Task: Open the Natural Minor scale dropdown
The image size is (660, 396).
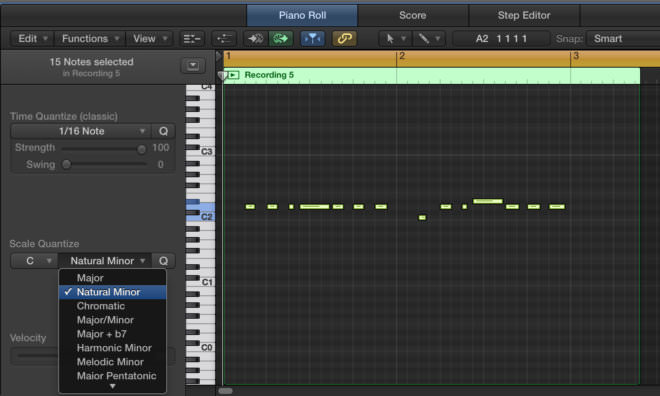Action: pyautogui.click(x=104, y=261)
